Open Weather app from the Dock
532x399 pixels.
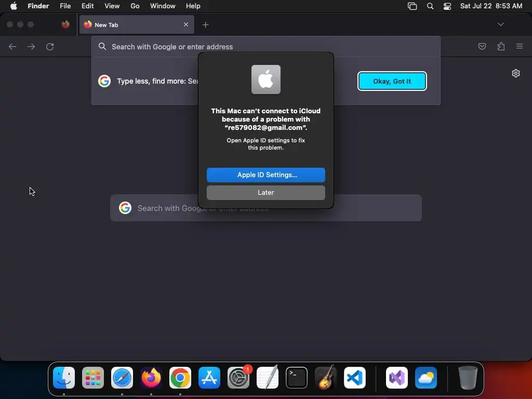tap(426, 378)
